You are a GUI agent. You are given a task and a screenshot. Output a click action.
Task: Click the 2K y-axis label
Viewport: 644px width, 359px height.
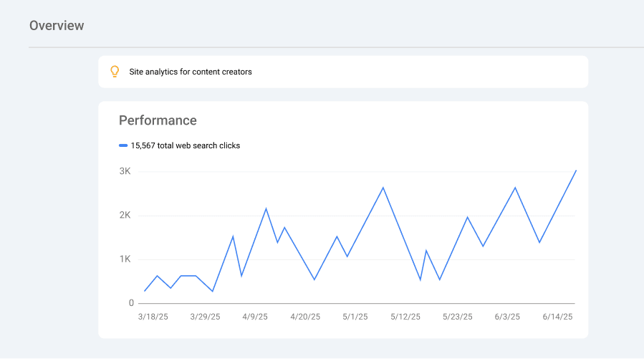125,215
